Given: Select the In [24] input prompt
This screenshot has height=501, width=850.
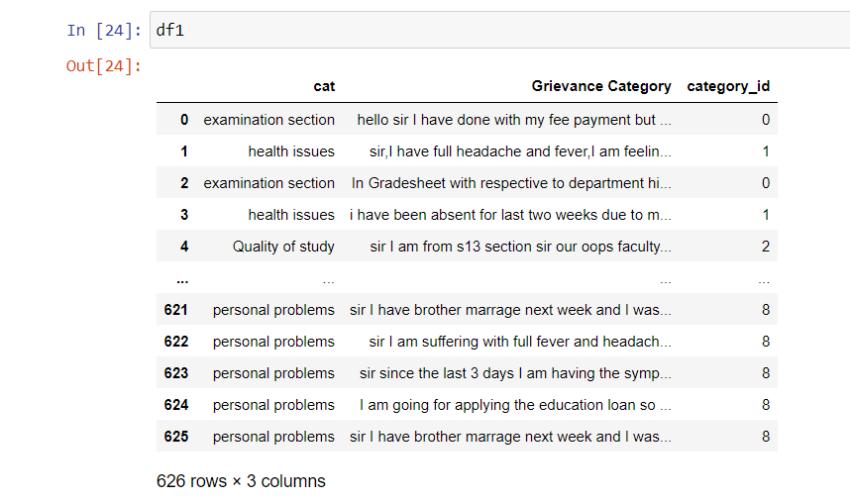Looking at the screenshot, I should (104, 30).
